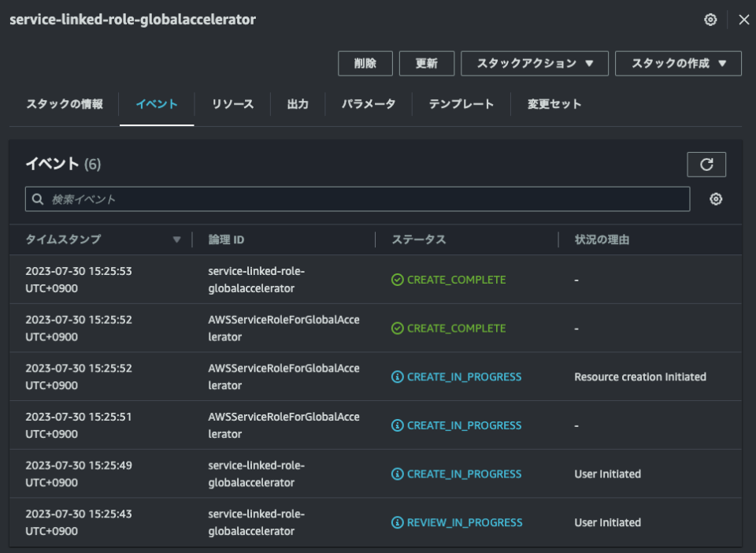Click the 更新 button

(x=427, y=64)
